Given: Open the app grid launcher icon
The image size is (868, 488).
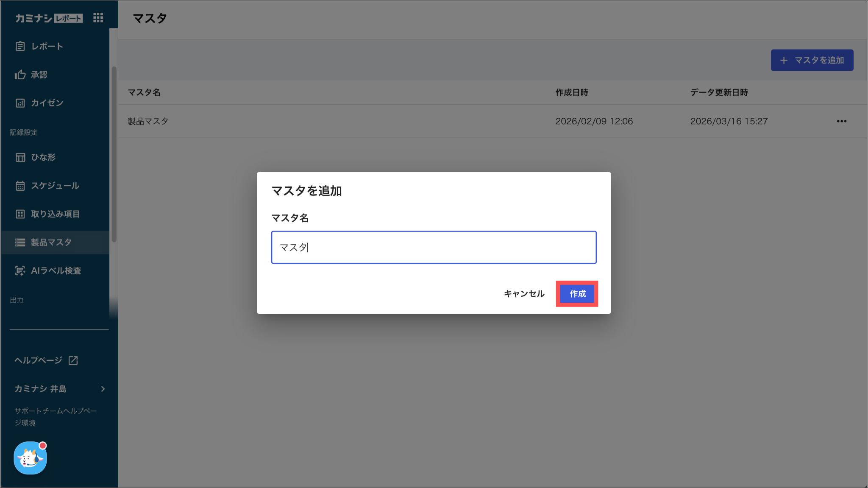Looking at the screenshot, I should (98, 18).
